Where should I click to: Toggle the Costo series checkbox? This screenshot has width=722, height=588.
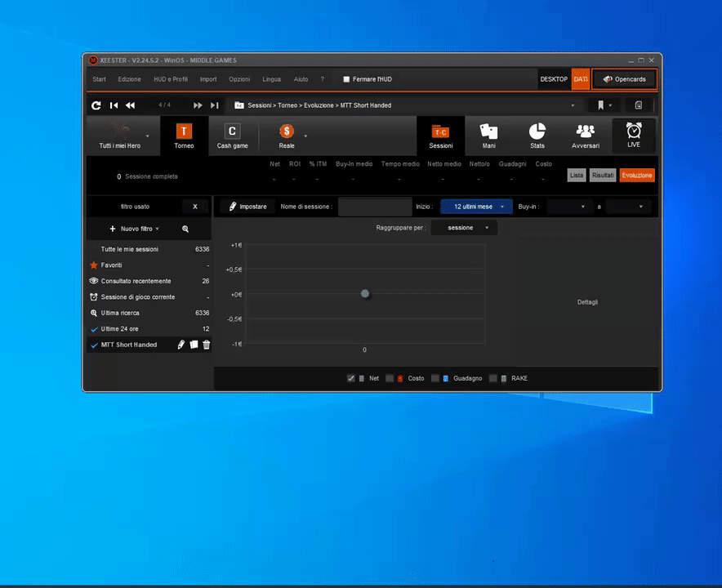coord(390,378)
